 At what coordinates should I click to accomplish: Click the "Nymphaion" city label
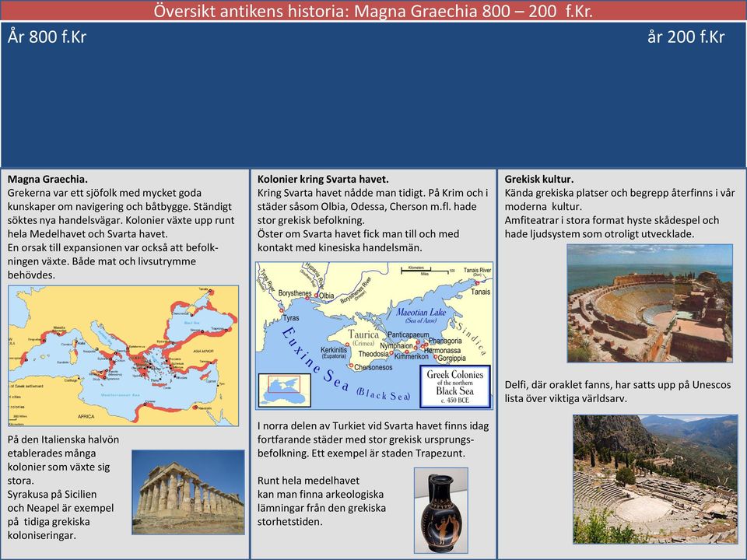pyautogui.click(x=396, y=345)
